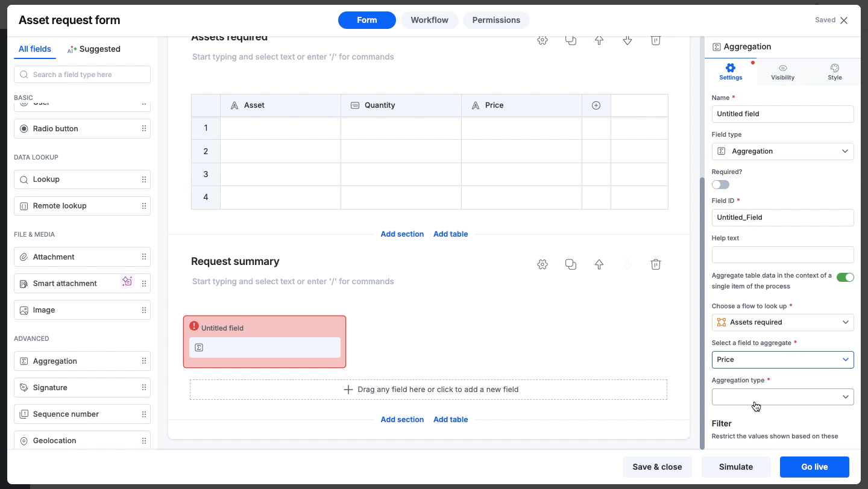Image resolution: width=868 pixels, height=489 pixels.
Task: Click the error icon on Untitled field
Action: click(x=194, y=326)
